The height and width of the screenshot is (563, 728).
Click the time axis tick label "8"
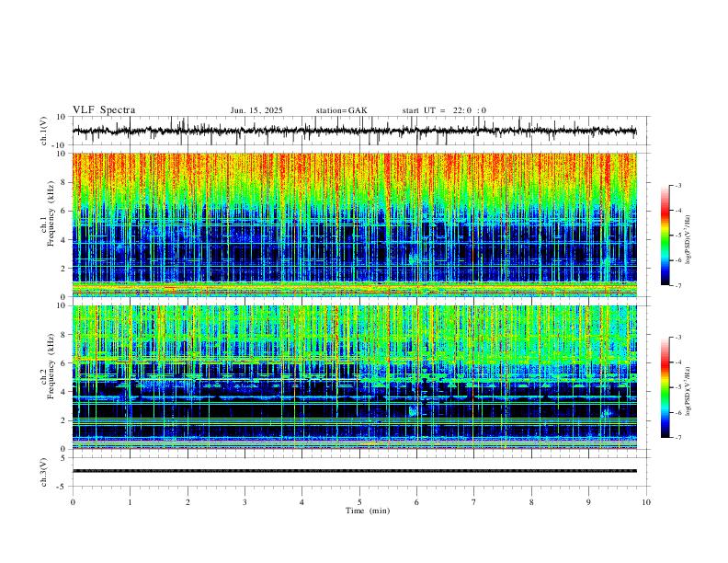531,502
